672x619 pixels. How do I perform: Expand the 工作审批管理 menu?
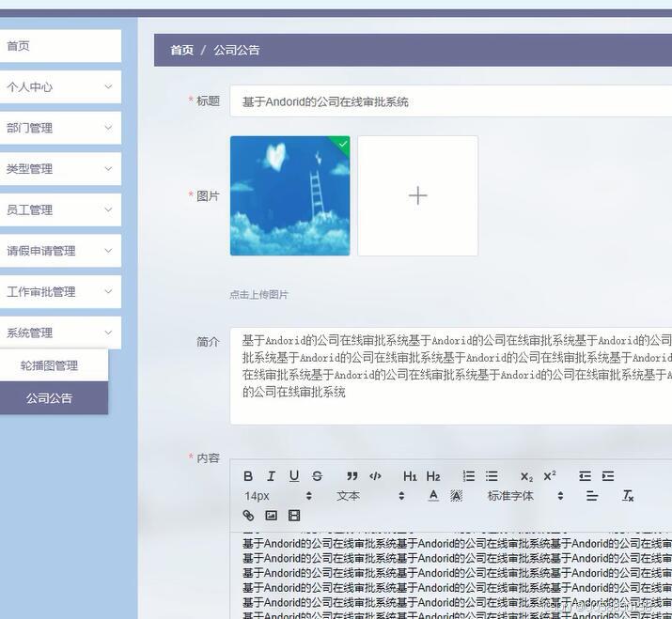(60, 292)
